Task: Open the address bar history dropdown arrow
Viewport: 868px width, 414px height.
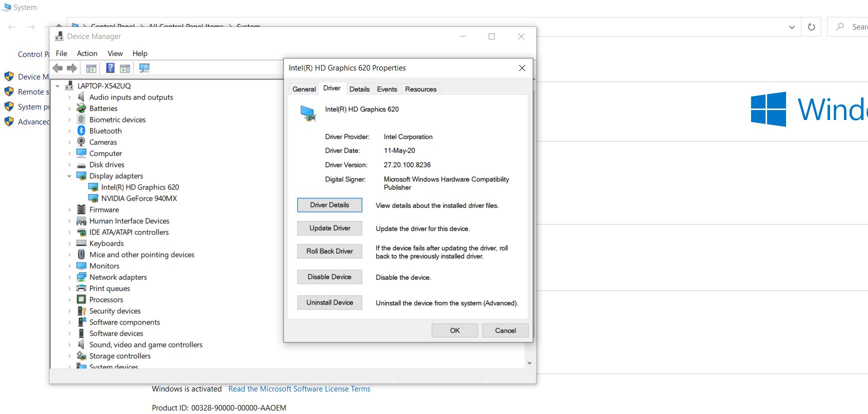Action: [x=792, y=27]
